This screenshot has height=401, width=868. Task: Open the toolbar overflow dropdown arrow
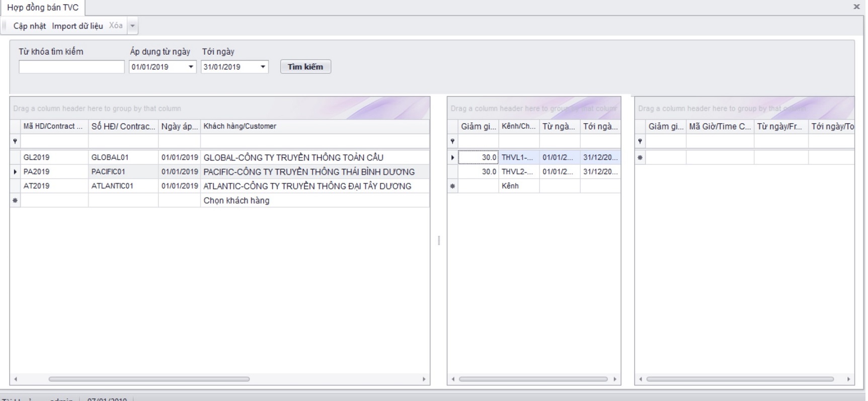(132, 26)
